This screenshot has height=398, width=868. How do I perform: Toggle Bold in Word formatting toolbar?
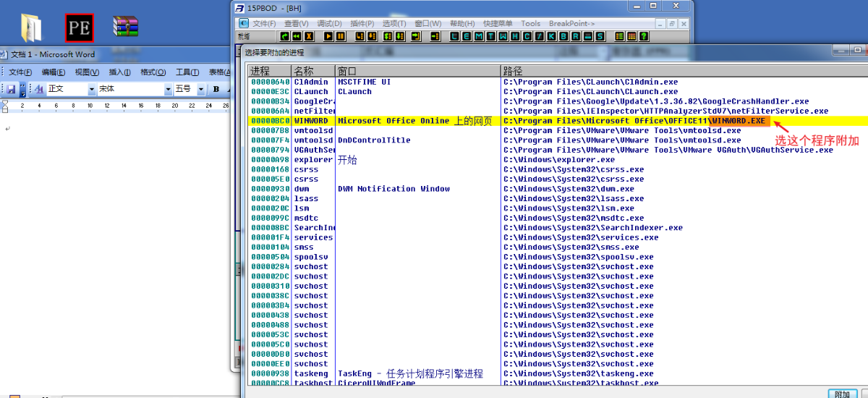pyautogui.click(x=216, y=89)
